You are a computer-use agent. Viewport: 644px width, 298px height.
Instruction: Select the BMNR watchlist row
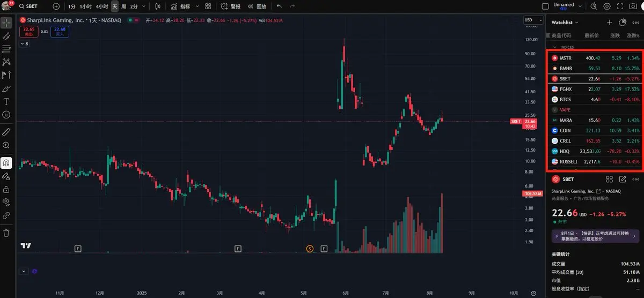click(x=595, y=69)
